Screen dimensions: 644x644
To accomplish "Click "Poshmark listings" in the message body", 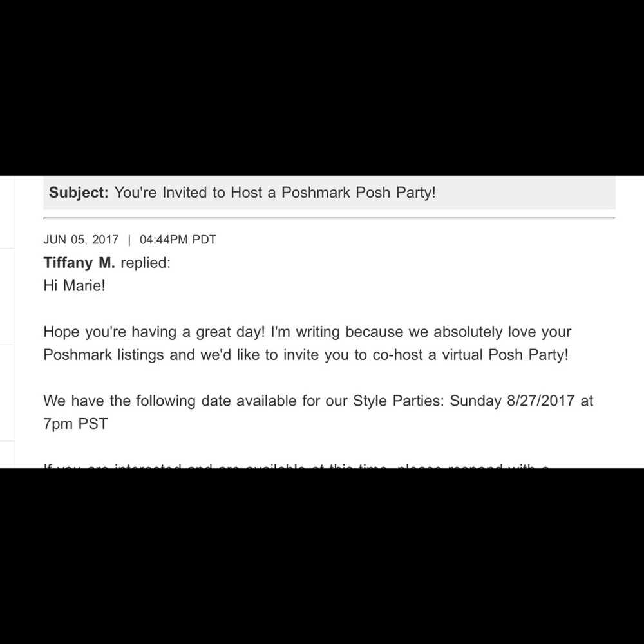I will tap(104, 355).
